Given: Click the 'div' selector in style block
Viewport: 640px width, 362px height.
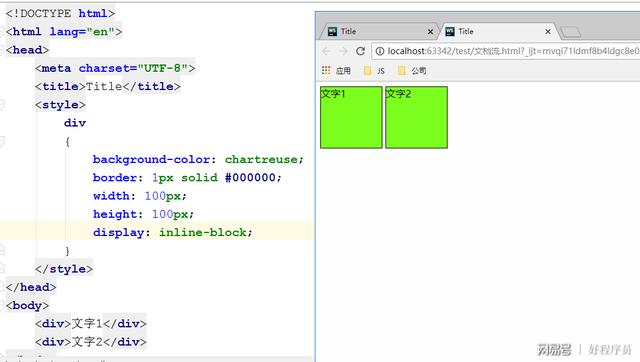Looking at the screenshot, I should tap(75, 123).
